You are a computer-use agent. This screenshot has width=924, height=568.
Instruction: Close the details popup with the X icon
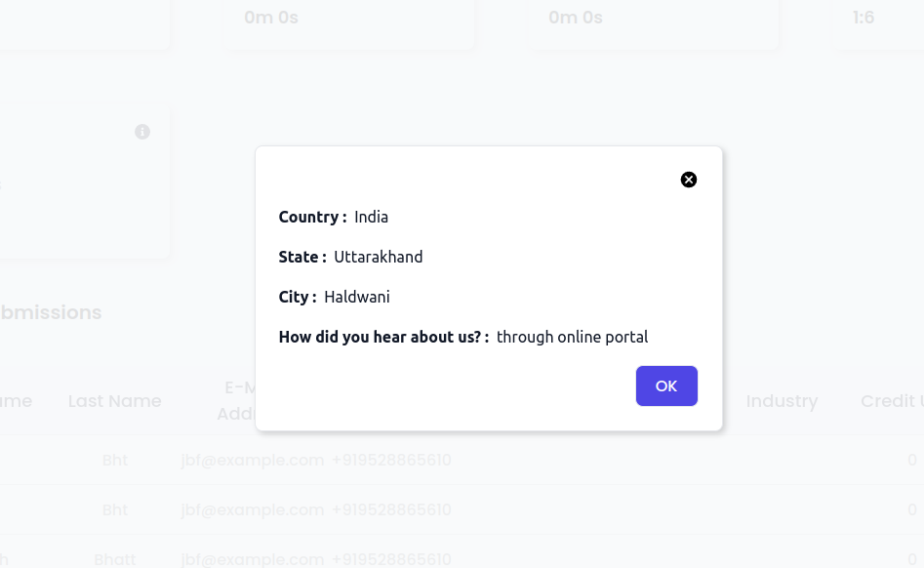(689, 180)
